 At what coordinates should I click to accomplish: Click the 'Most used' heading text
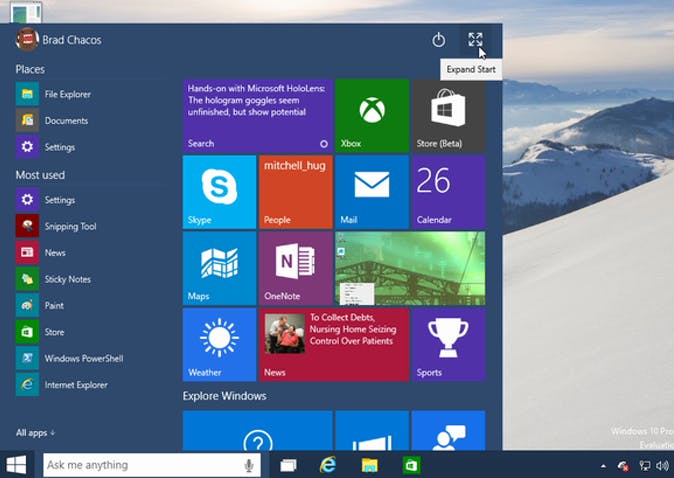coord(40,175)
